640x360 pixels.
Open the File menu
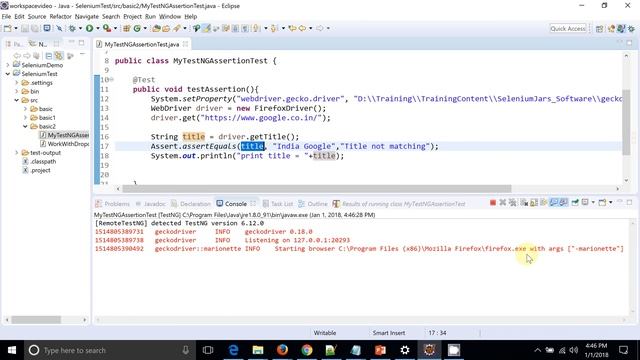pos(6,16)
